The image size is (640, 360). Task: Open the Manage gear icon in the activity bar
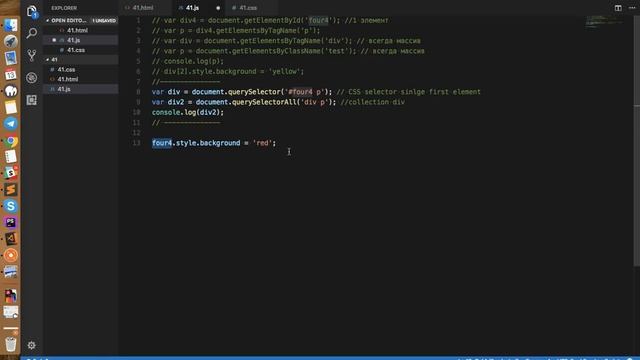[x=31, y=345]
